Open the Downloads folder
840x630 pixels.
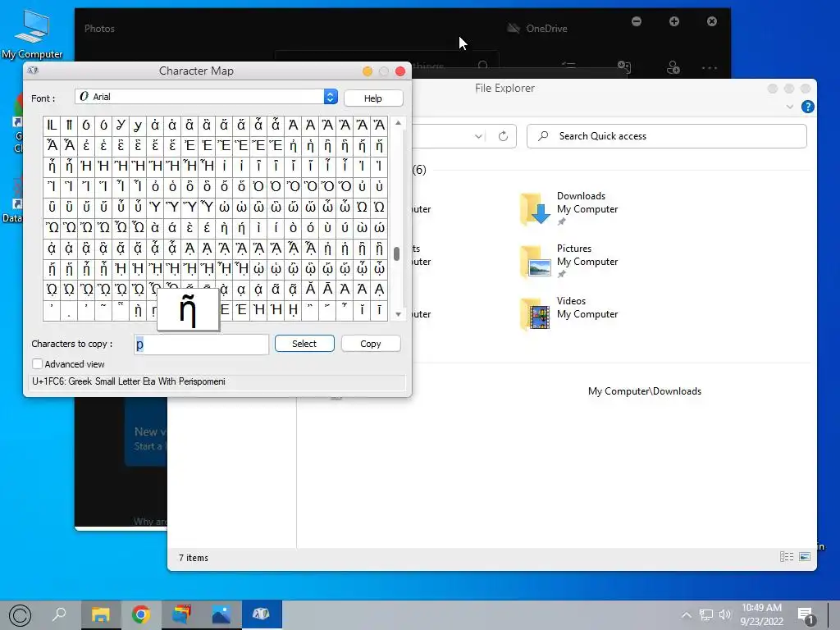[x=569, y=208]
